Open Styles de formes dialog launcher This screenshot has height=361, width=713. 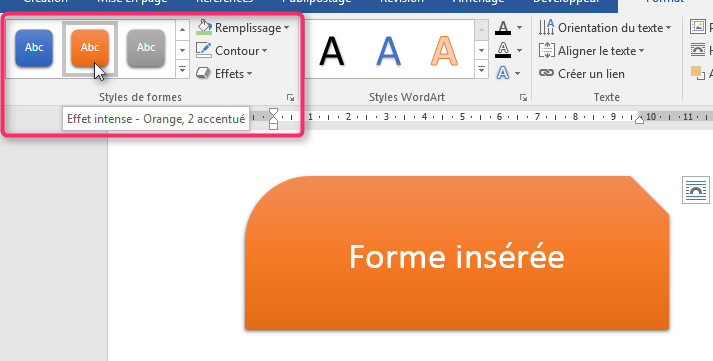[x=290, y=97]
